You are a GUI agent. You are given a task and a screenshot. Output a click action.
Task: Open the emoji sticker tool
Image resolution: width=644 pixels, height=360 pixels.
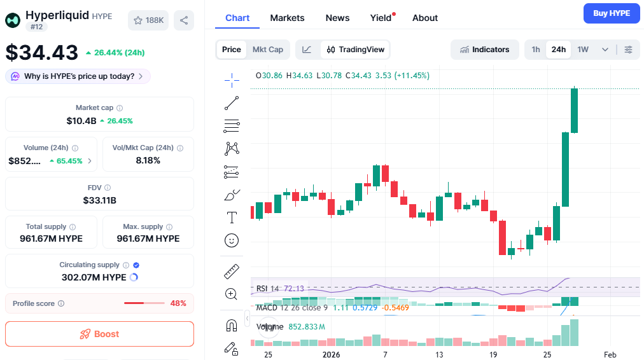point(232,240)
